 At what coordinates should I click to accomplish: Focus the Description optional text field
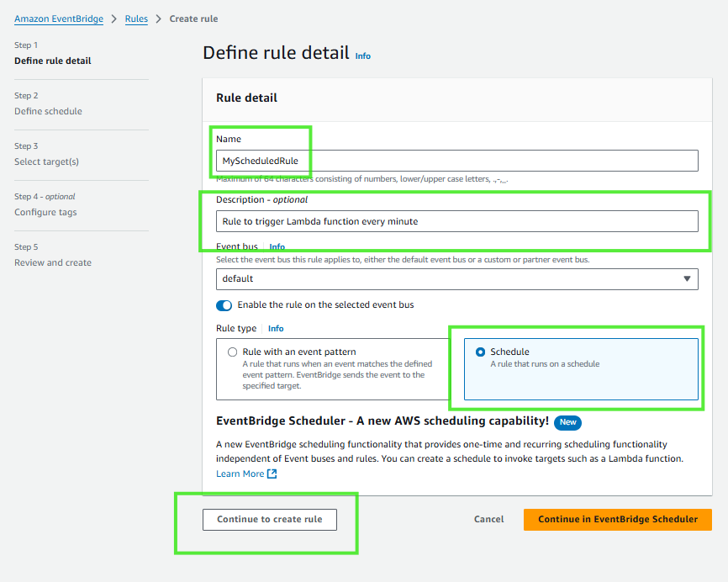[456, 221]
